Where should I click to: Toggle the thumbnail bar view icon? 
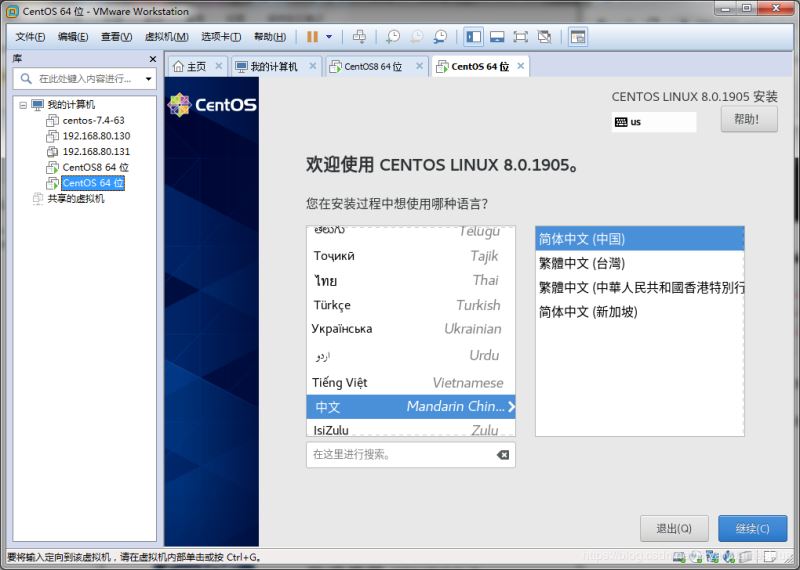[x=497, y=37]
